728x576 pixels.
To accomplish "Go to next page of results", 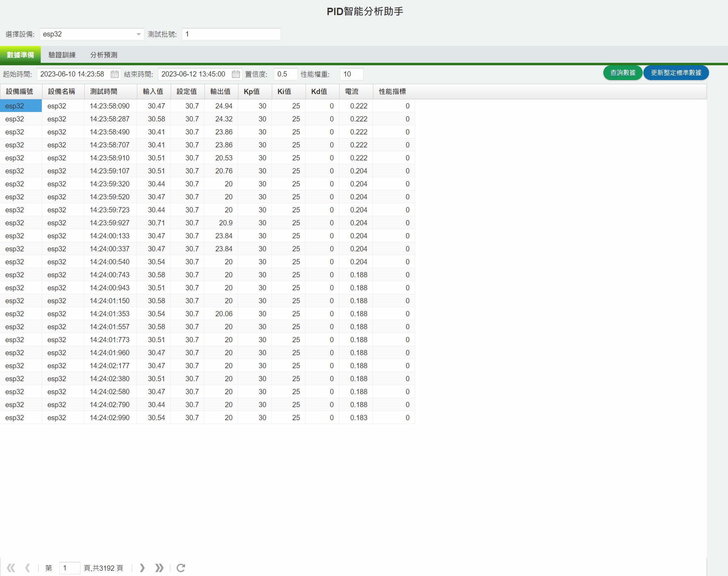I will coord(142,568).
